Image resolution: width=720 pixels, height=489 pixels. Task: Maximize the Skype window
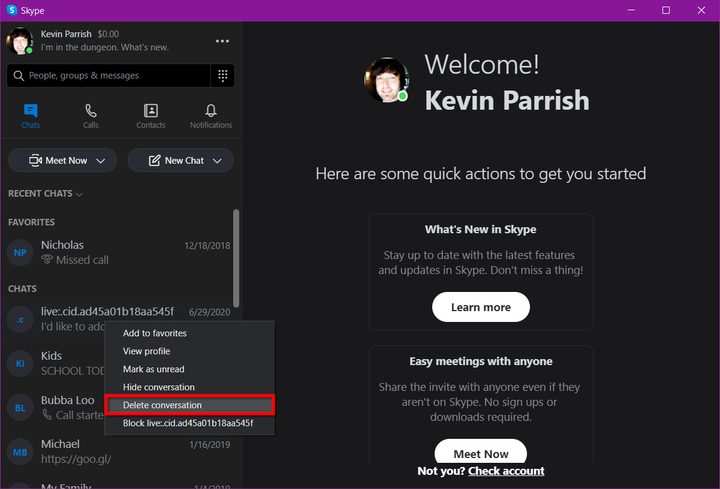pyautogui.click(x=666, y=10)
